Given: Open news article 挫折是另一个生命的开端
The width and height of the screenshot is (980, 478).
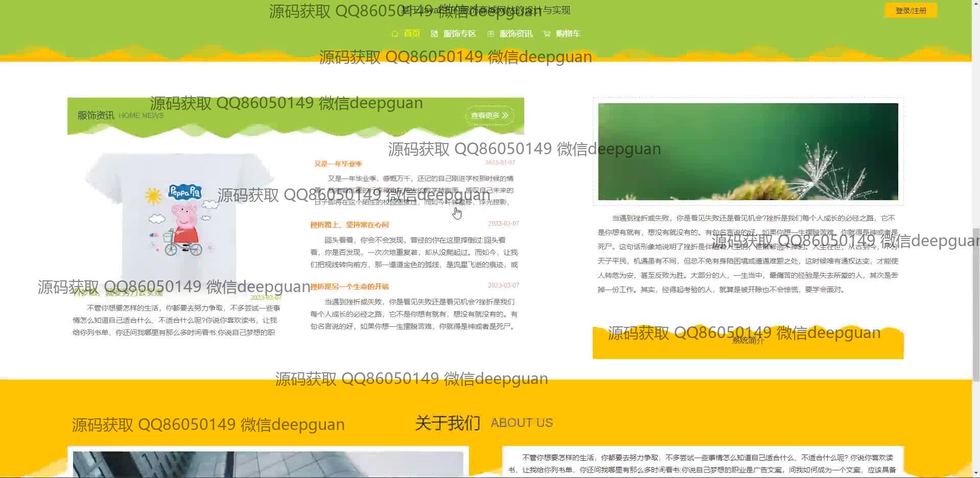Looking at the screenshot, I should point(349,286).
